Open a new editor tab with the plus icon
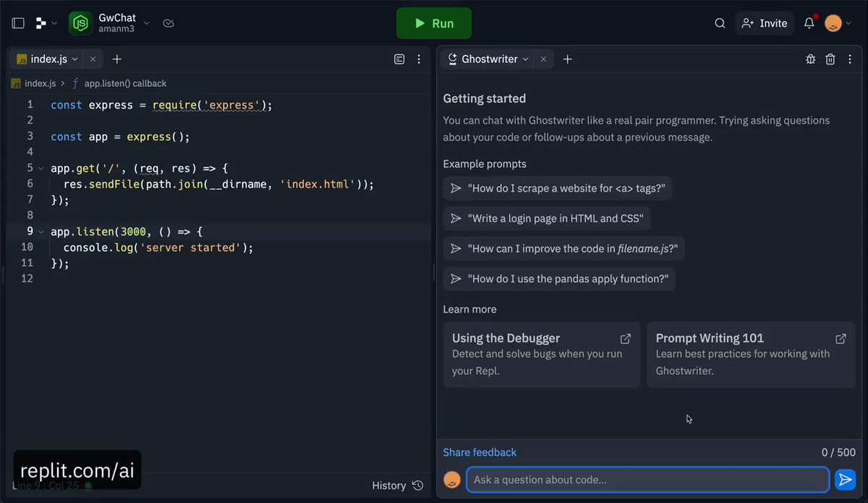 tap(116, 59)
